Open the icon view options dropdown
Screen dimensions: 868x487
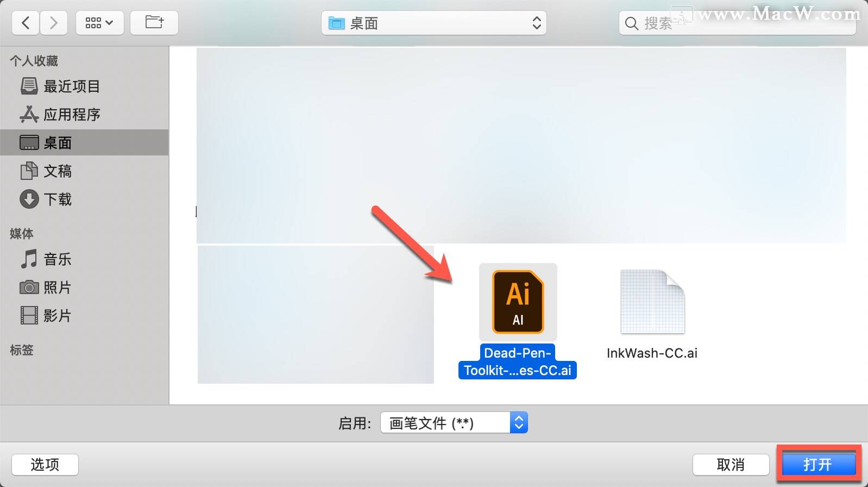click(99, 23)
